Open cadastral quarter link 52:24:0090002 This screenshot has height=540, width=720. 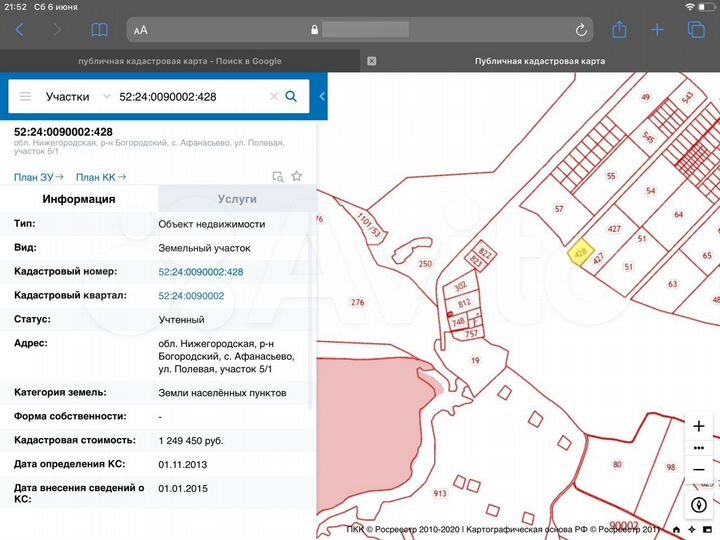tap(191, 296)
